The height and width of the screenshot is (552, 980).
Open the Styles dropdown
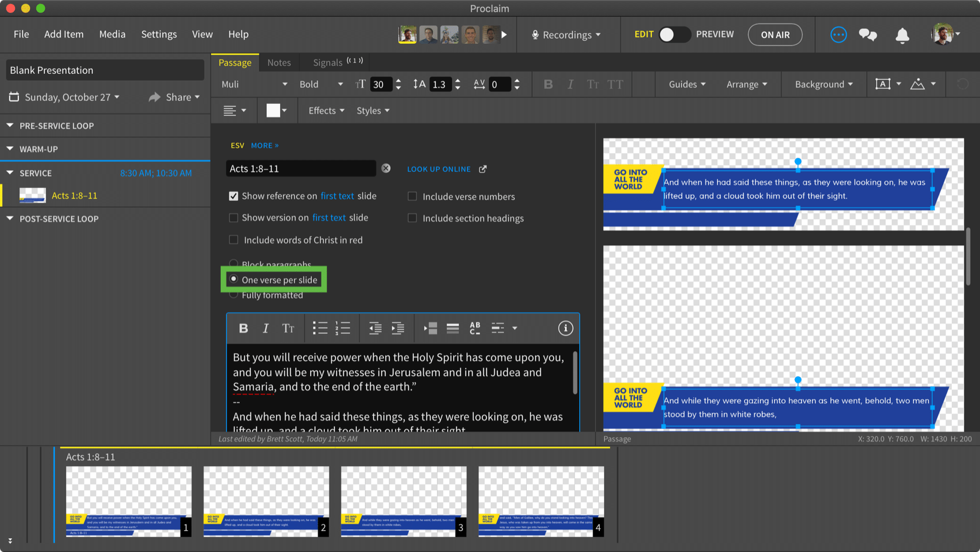[373, 111]
